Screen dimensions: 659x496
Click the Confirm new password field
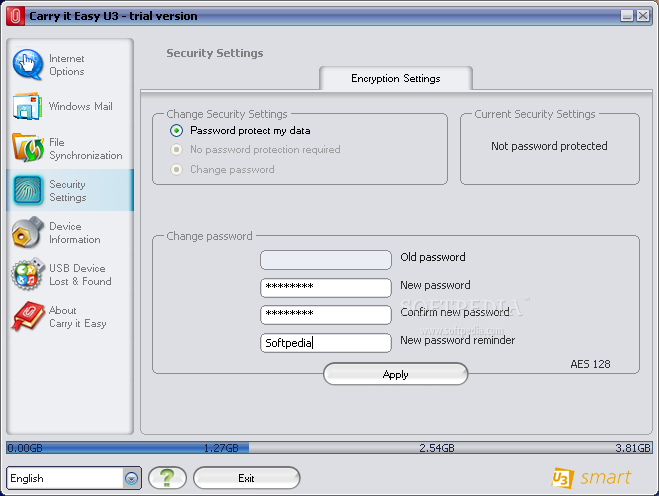click(326, 315)
